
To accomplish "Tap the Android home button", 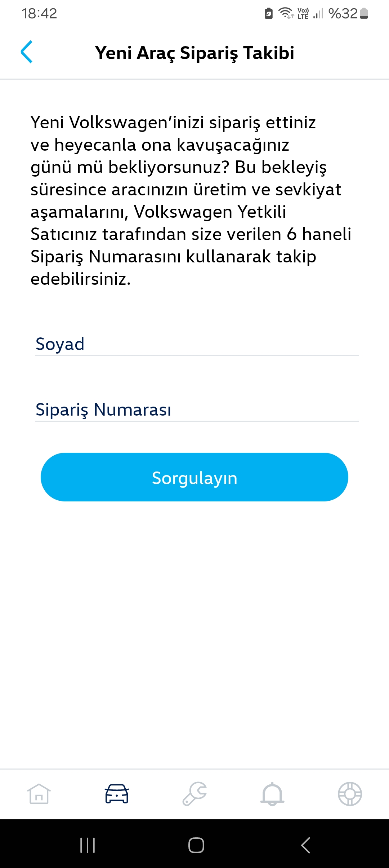I will pos(196,845).
